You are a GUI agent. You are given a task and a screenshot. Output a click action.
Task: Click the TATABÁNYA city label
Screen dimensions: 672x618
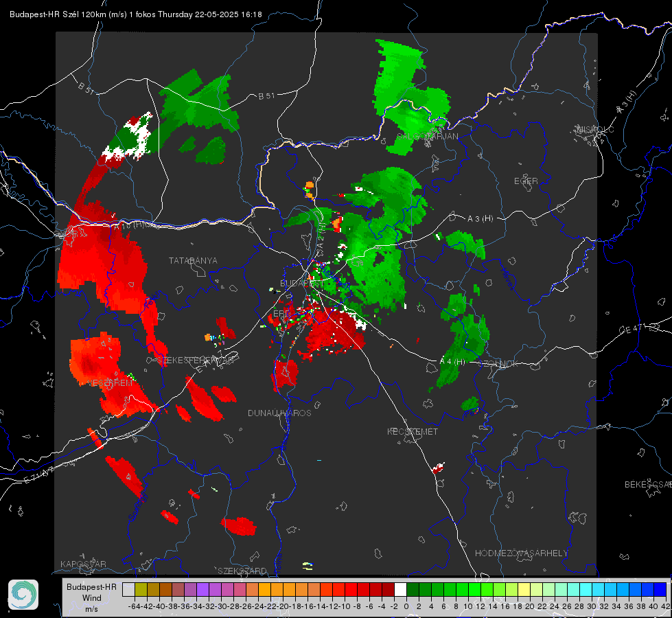193,261
